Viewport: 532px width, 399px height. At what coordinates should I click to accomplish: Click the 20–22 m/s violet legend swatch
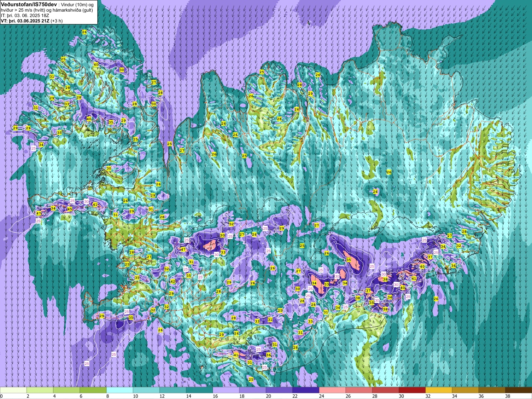pyautogui.click(x=279, y=390)
